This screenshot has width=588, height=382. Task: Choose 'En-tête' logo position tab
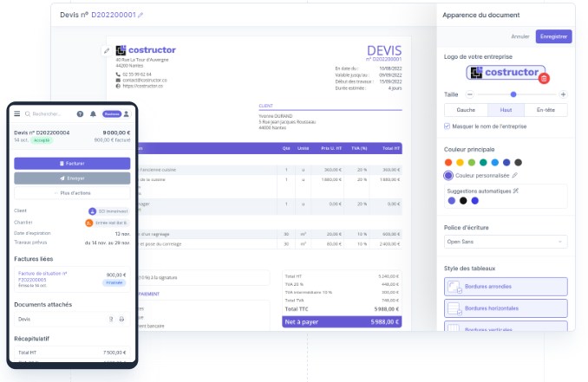(x=546, y=110)
